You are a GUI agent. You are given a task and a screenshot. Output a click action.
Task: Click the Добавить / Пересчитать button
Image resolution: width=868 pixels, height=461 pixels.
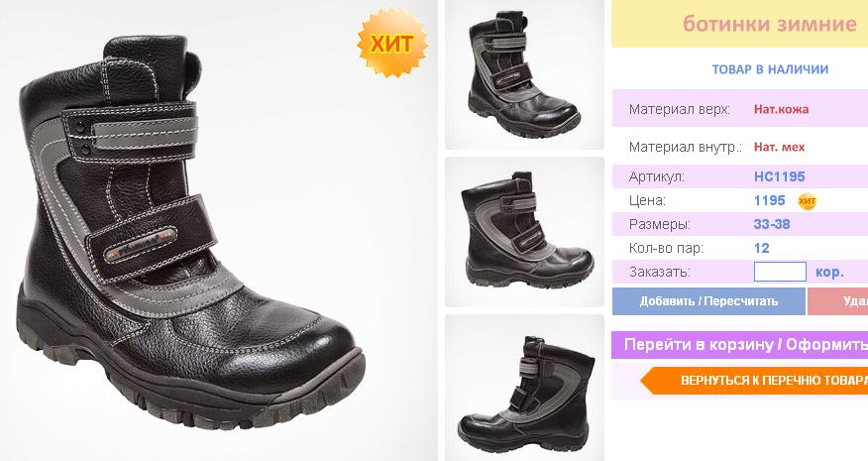point(708,301)
